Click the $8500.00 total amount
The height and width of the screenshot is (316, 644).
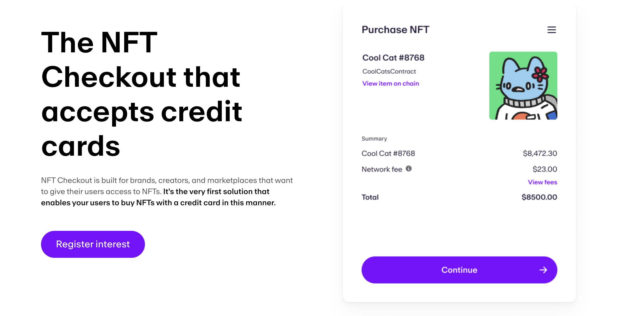539,197
